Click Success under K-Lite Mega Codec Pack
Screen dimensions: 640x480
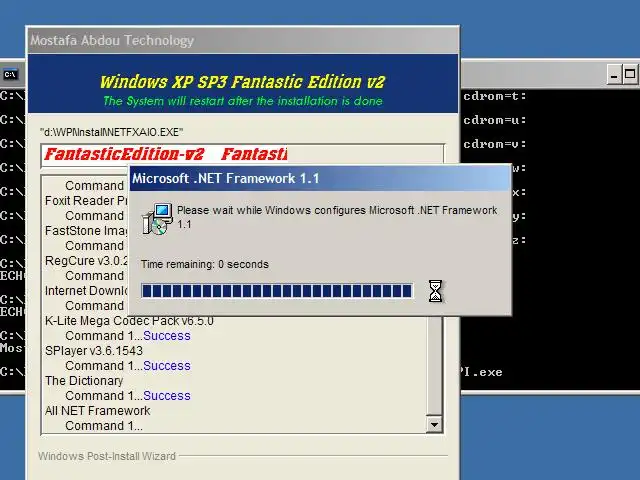[x=167, y=336]
